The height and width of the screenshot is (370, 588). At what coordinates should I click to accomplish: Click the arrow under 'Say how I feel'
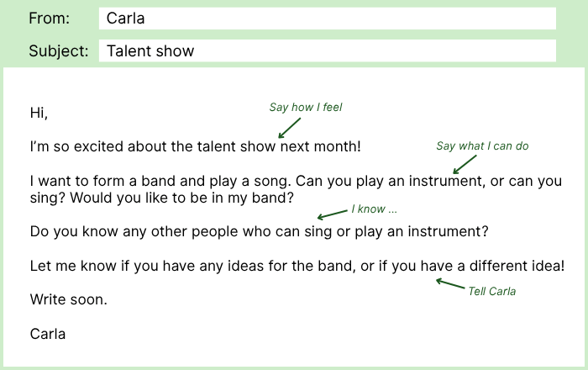tap(289, 127)
